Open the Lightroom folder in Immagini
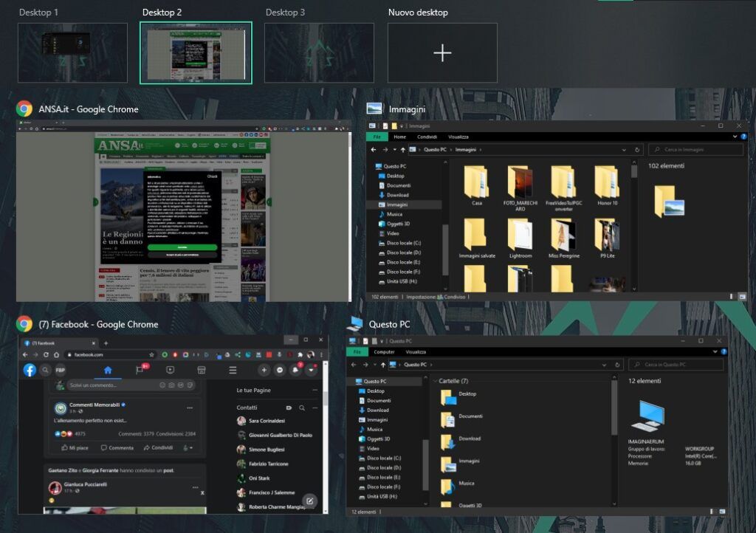The width and height of the screenshot is (756, 533). pos(520,238)
